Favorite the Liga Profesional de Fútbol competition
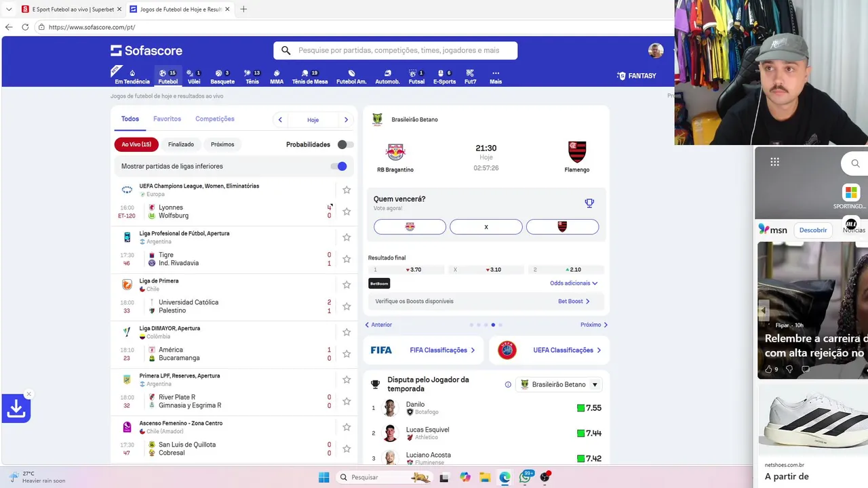The width and height of the screenshot is (868, 488). [x=347, y=237]
